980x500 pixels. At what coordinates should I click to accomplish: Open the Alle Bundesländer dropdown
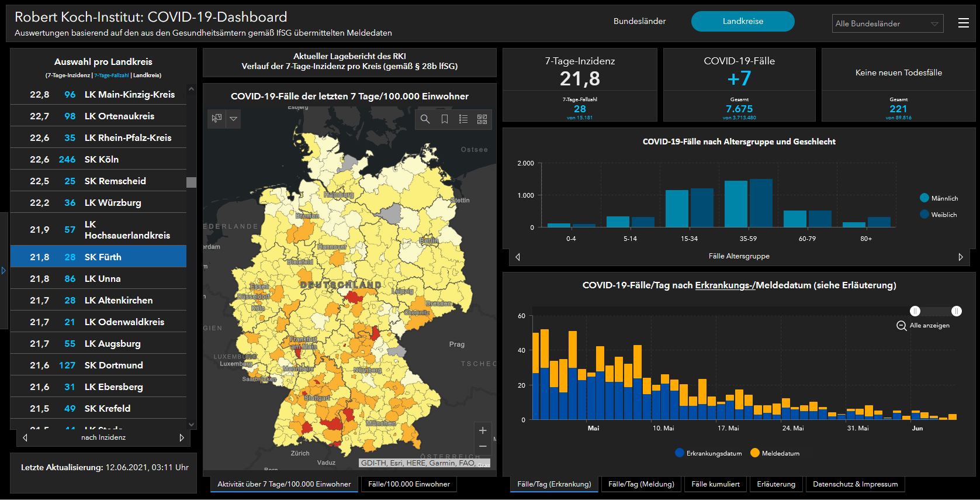click(x=887, y=23)
